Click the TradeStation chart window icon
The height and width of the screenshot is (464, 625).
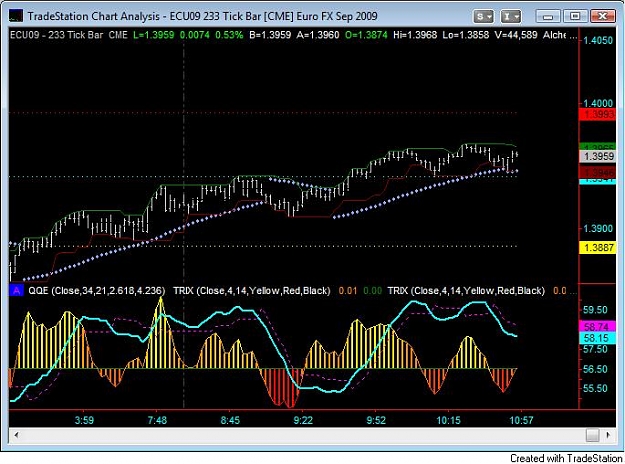[16, 16]
